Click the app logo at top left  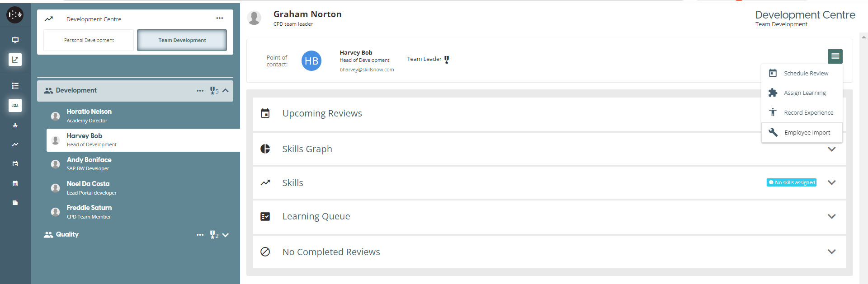point(15,15)
